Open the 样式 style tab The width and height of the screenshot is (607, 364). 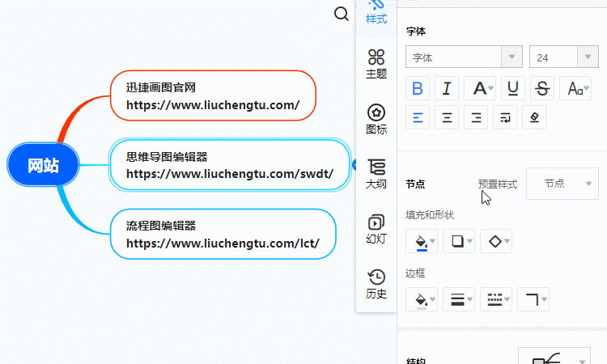[x=376, y=14]
